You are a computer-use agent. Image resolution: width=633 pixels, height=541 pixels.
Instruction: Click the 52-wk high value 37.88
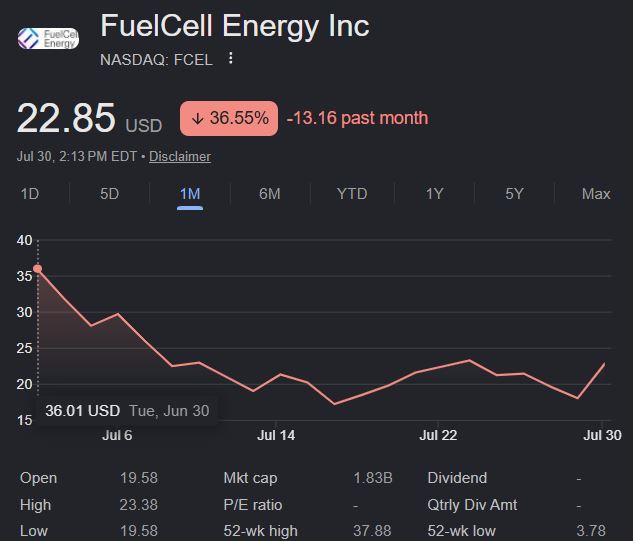[372, 531]
